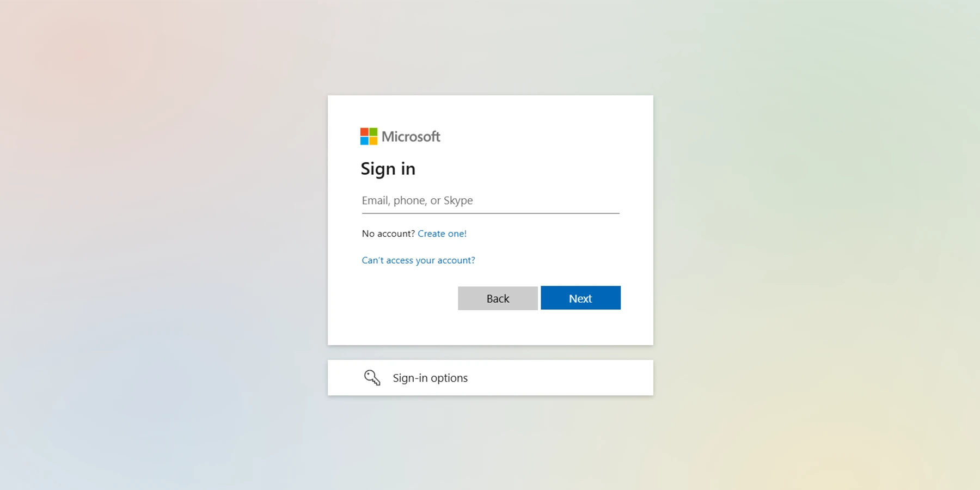Click empty space inside Sign-in options panel
The width and height of the screenshot is (980, 490).
tap(561, 378)
